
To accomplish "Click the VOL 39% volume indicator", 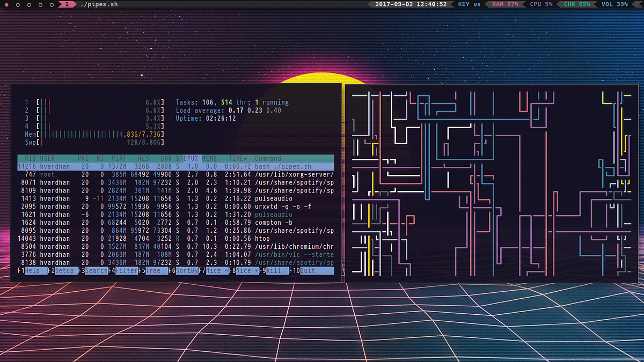I will pyautogui.click(x=614, y=4).
